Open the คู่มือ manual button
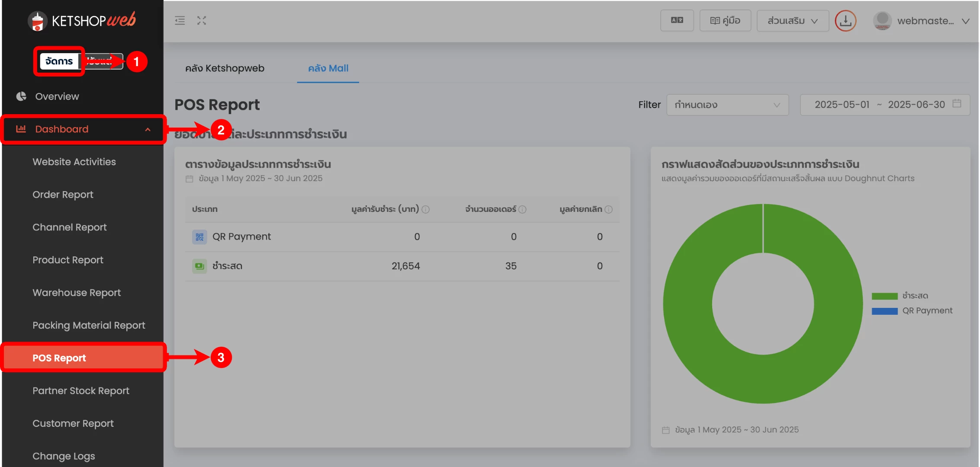This screenshot has height=467, width=980. click(x=725, y=20)
